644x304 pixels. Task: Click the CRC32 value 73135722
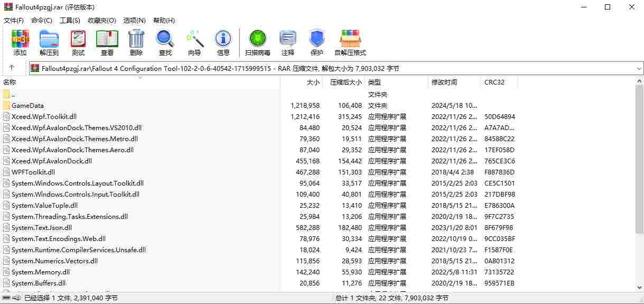click(499, 272)
